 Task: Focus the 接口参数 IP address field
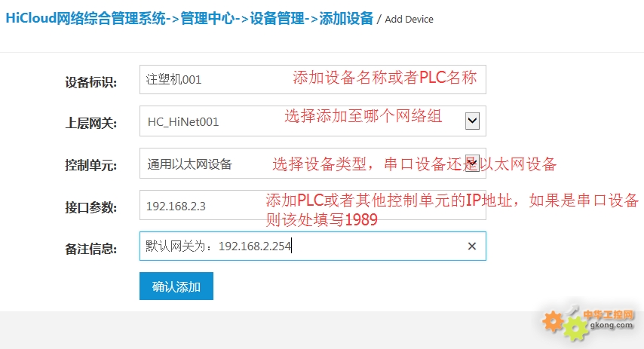312,205
